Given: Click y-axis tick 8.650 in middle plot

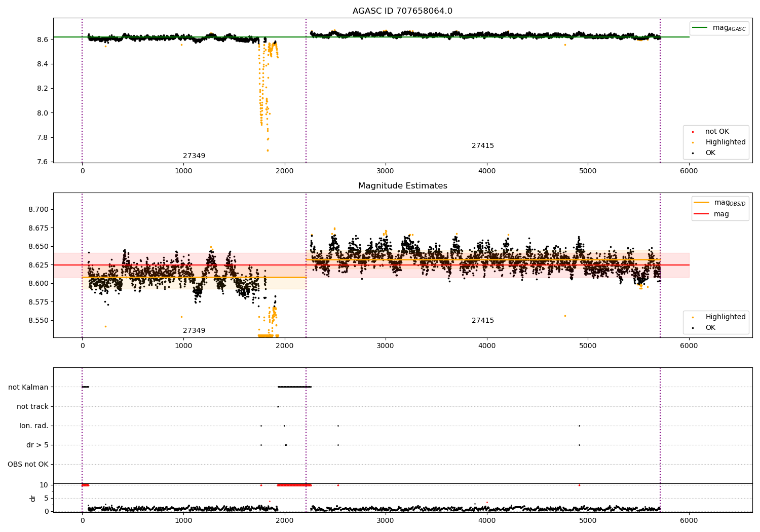Looking at the screenshot, I should click(39, 247).
